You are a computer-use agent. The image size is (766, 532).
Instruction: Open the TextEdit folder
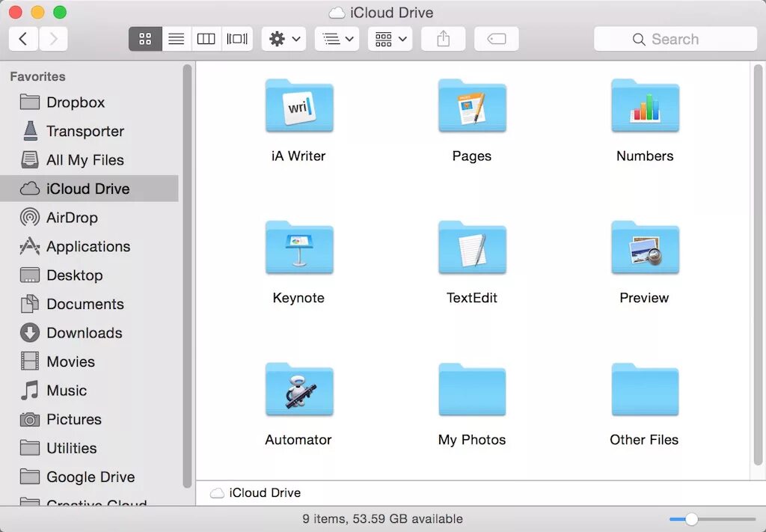click(x=472, y=248)
